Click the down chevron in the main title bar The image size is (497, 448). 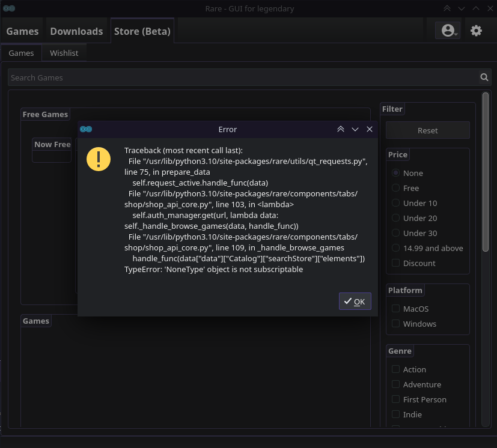460,8
